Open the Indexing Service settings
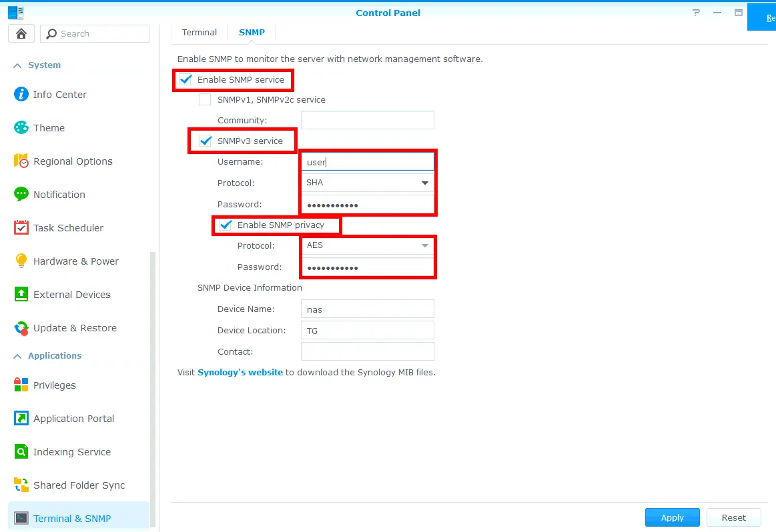 [x=72, y=451]
